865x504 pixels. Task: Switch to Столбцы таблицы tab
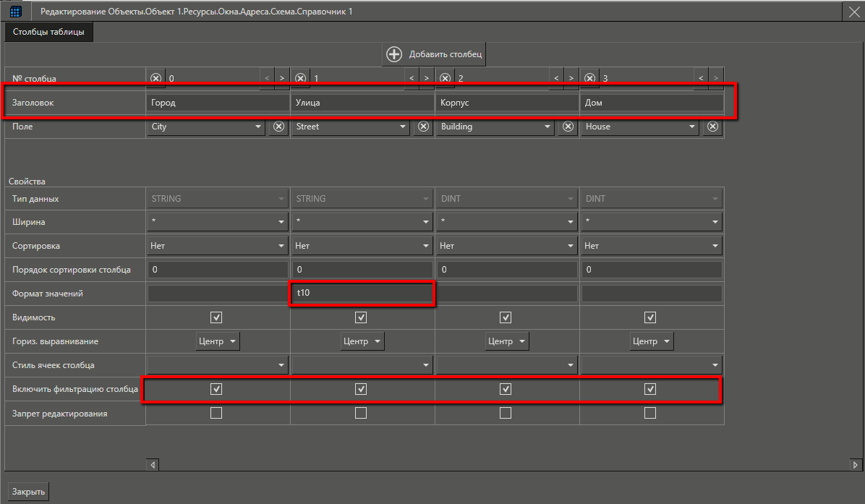point(48,32)
